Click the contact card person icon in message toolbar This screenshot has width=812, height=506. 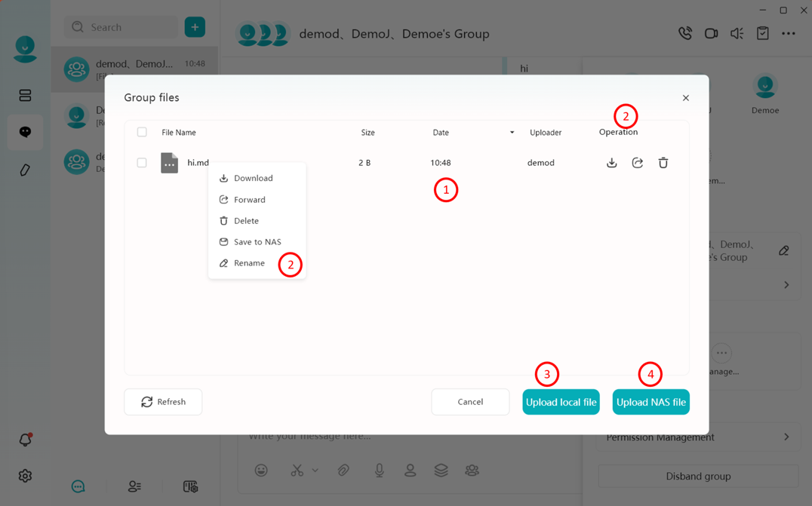410,470
